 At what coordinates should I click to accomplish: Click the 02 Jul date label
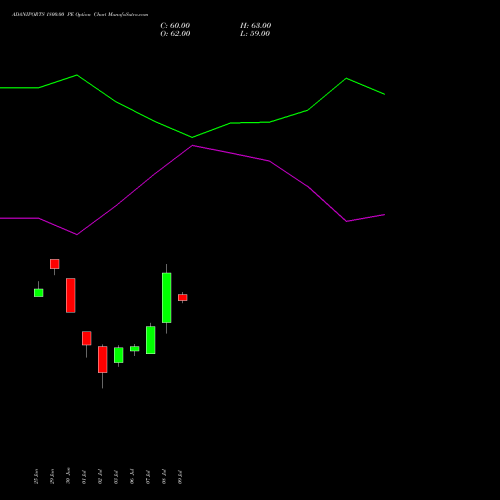100,477
